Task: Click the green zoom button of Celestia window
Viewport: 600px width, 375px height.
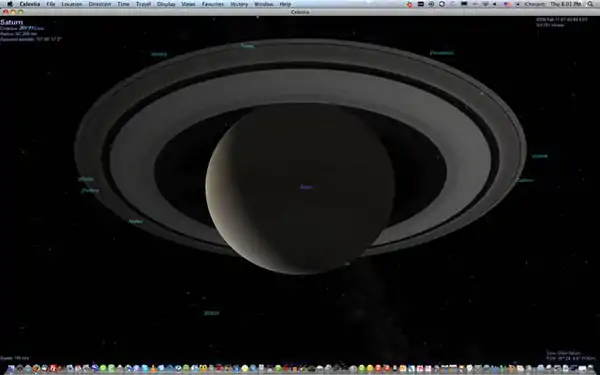Action: [20, 12]
